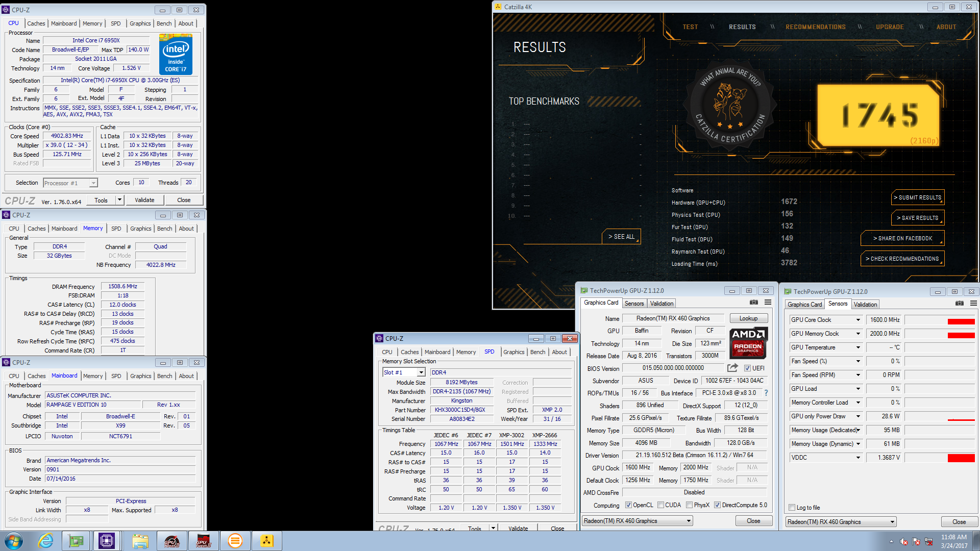The width and height of the screenshot is (980, 551).
Task: Click the network icon in the system tray
Action: 928,542
